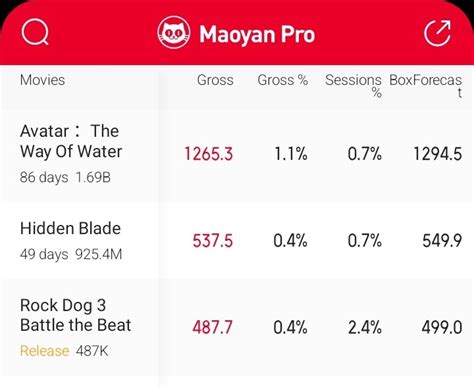
Task: Tap Rock Dog 3's gross 487.7
Action: click(212, 327)
